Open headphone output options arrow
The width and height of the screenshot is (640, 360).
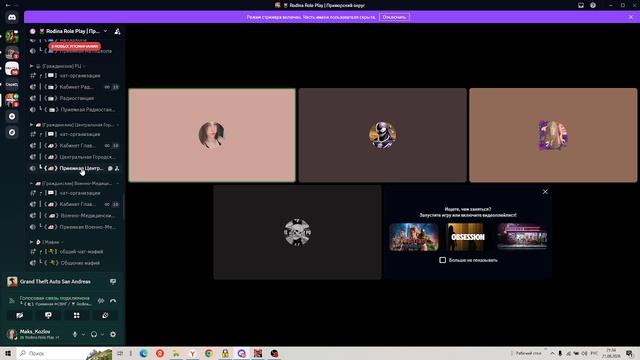click(x=102, y=334)
